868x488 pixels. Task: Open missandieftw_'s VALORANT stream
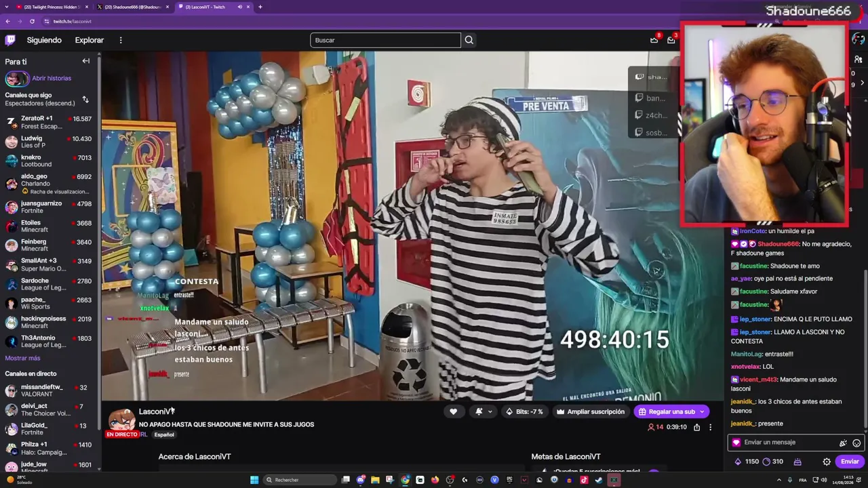[49, 390]
